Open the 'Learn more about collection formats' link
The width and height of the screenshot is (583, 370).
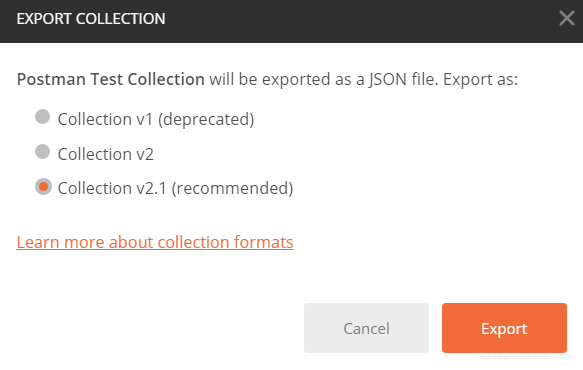point(155,242)
